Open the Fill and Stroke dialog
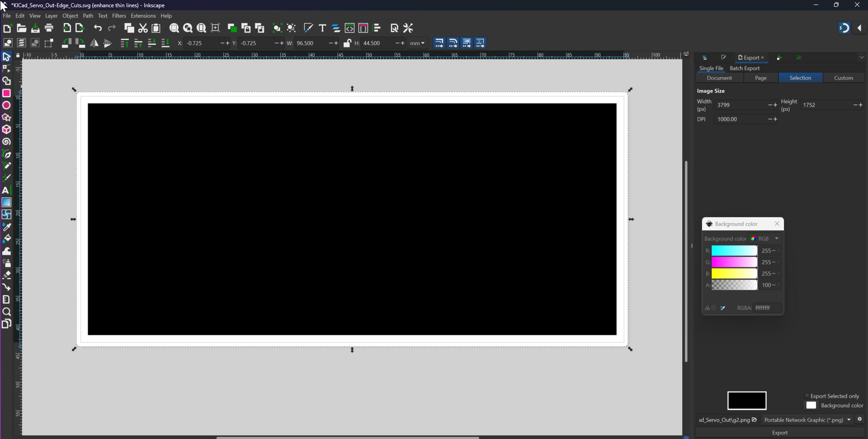This screenshot has height=439, width=868. [308, 28]
